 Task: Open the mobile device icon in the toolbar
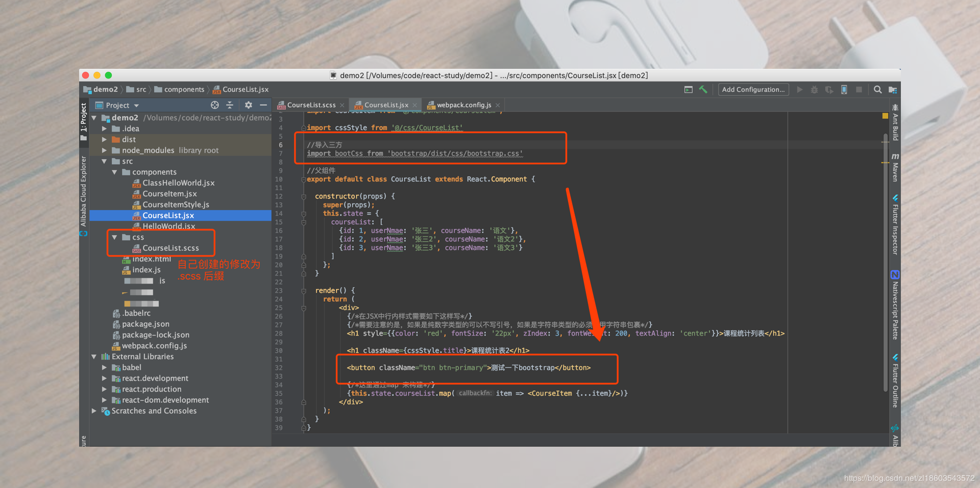pos(844,90)
